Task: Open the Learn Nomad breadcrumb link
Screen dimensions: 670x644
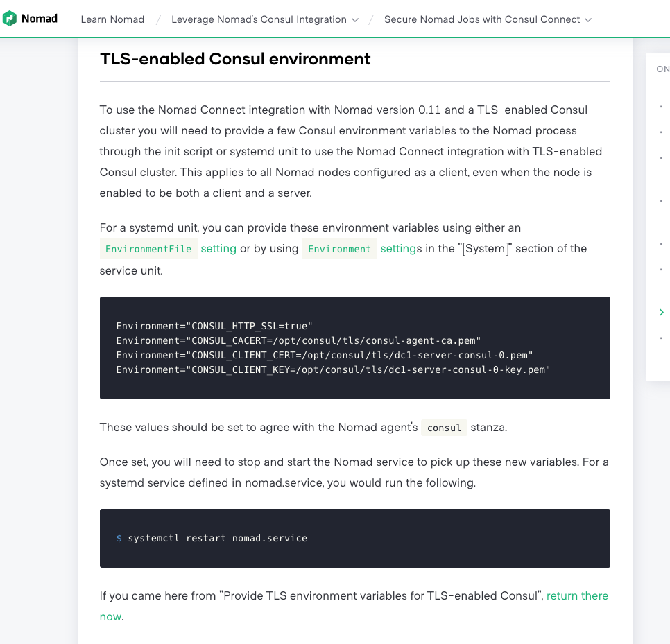Action: [x=112, y=19]
